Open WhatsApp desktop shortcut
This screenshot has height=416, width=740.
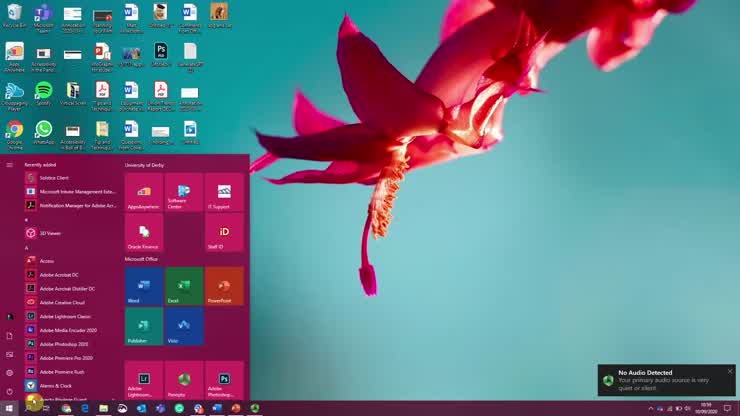(43, 132)
